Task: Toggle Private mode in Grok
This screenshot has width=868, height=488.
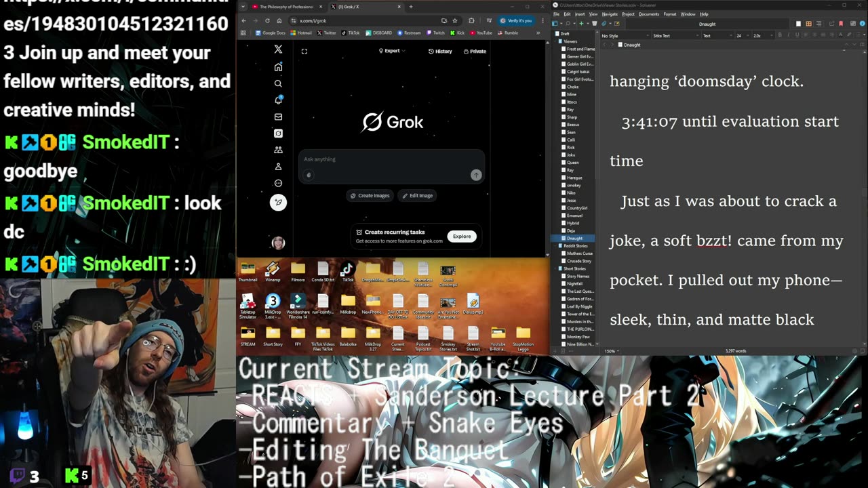Action: pyautogui.click(x=475, y=52)
